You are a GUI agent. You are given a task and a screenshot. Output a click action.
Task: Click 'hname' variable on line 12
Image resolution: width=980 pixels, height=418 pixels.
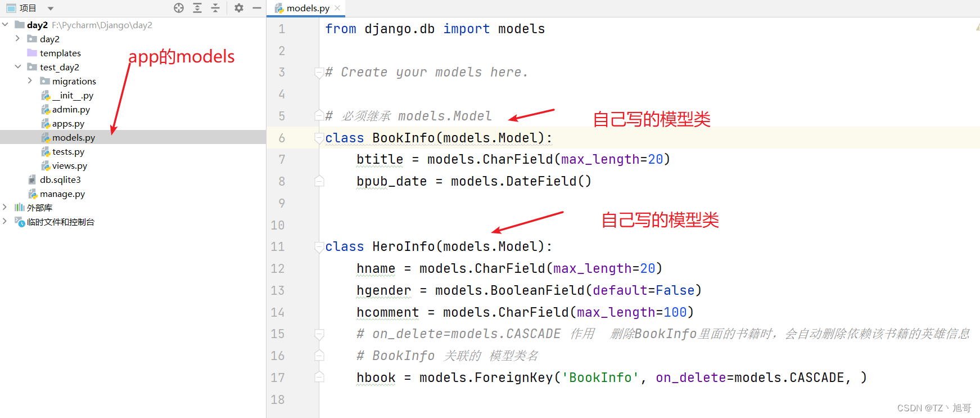(x=376, y=268)
